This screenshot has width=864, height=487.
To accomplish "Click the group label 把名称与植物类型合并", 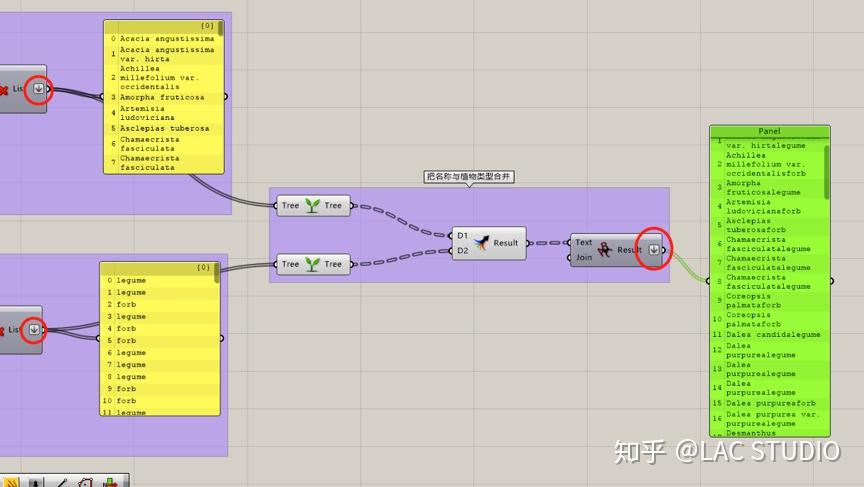I will 469,176.
